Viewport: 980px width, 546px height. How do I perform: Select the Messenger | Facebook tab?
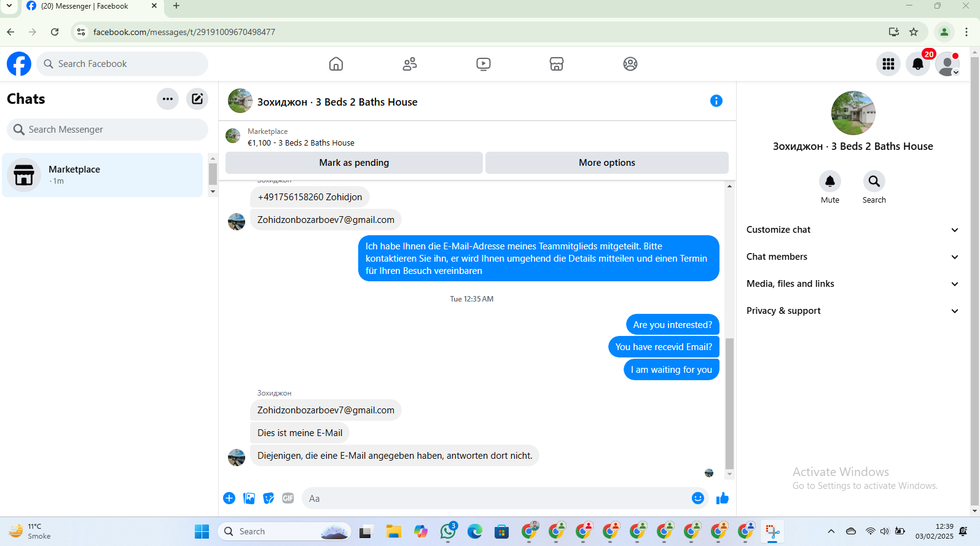pyautogui.click(x=92, y=6)
